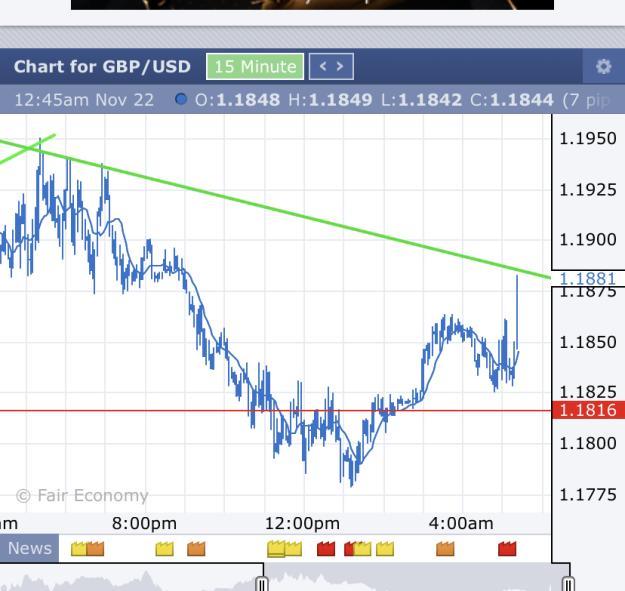Image resolution: width=625 pixels, height=591 pixels.
Task: Click the high value H:1.1849
Action: (330, 100)
